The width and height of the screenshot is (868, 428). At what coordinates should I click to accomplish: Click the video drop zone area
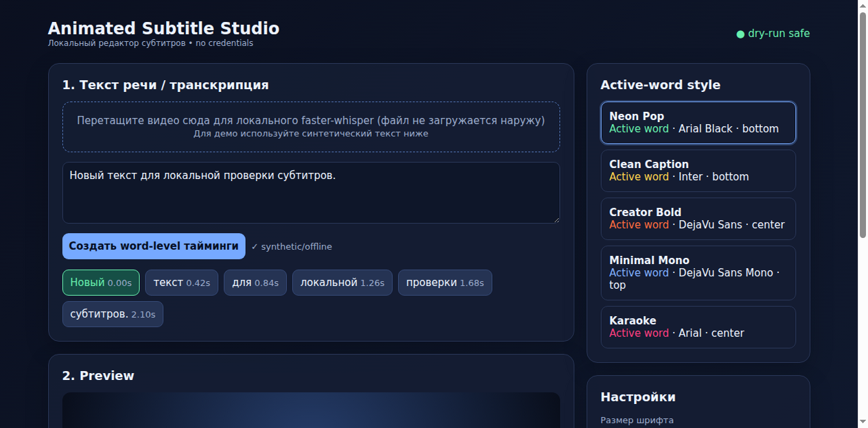pos(311,127)
